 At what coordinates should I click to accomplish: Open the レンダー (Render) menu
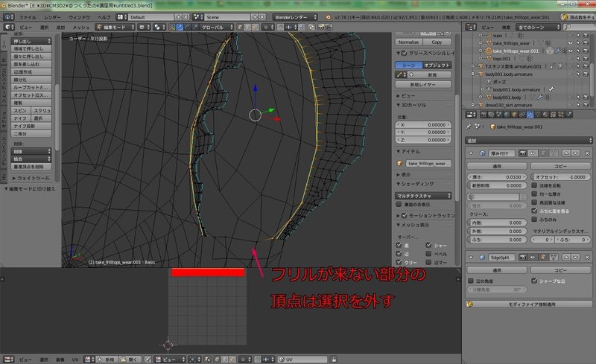pyautogui.click(x=52, y=17)
